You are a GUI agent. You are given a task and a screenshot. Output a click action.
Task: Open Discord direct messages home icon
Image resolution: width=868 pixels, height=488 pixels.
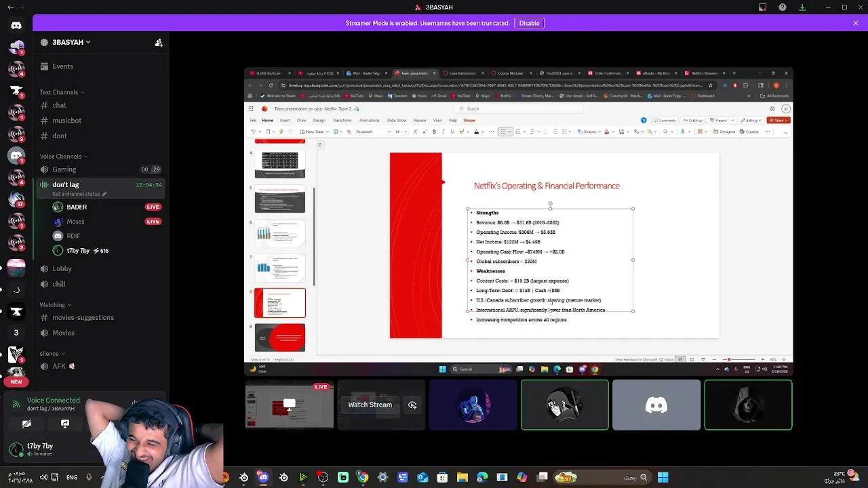point(16,25)
